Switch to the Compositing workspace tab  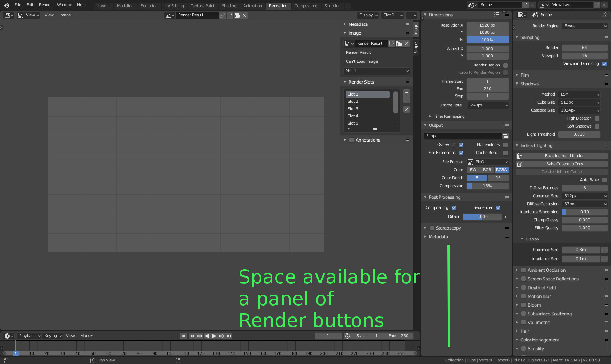pos(306,5)
